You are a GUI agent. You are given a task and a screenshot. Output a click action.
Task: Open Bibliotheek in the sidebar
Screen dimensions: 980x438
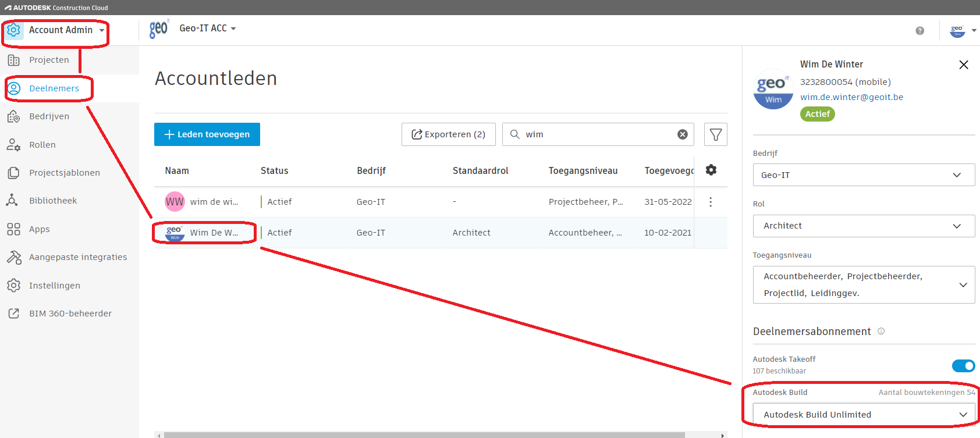[x=53, y=201]
